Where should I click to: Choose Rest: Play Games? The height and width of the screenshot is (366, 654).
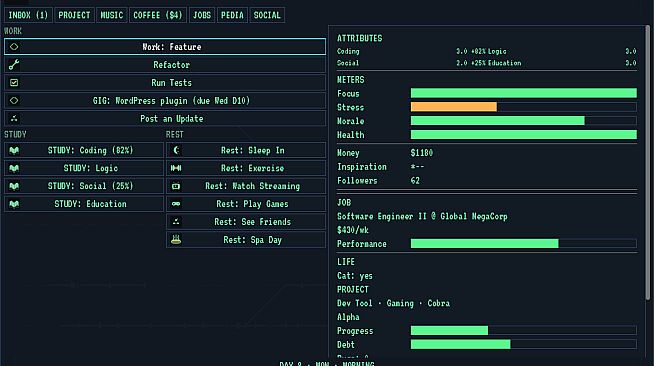click(246, 204)
